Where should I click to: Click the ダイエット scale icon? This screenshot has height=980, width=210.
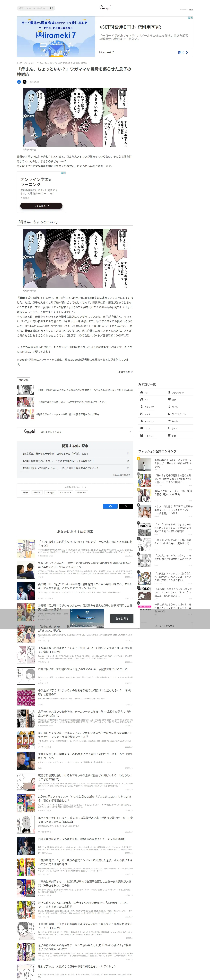pos(142,435)
